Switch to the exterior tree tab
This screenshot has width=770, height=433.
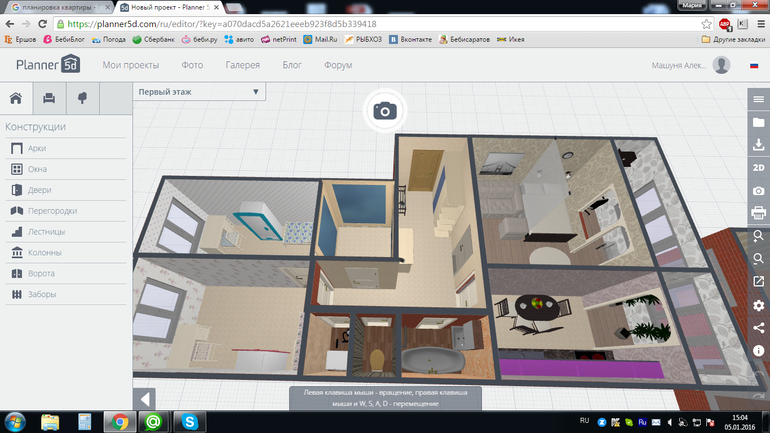82,98
